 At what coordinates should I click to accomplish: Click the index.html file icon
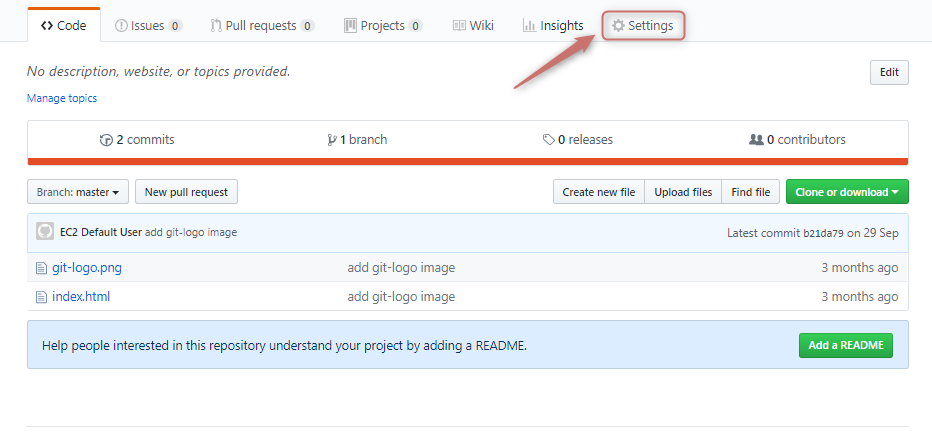click(x=41, y=297)
